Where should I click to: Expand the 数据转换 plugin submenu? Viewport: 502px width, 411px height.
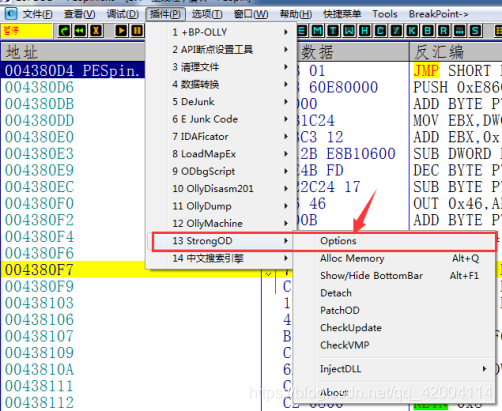point(221,84)
